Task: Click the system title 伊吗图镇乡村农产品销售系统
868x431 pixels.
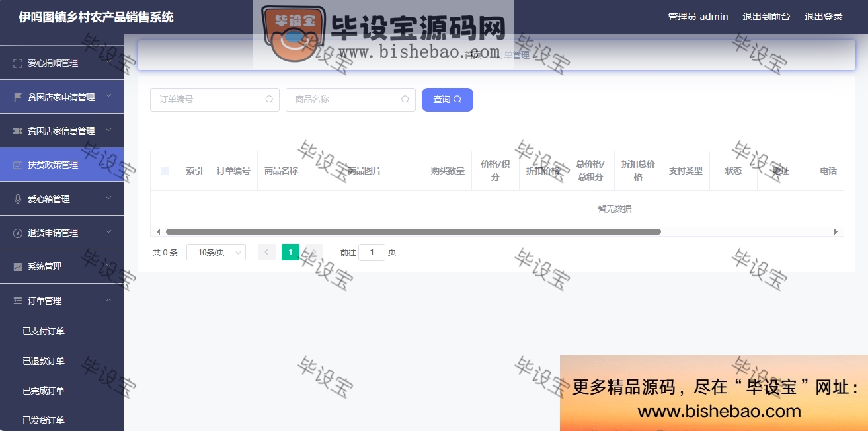Action: [97, 17]
